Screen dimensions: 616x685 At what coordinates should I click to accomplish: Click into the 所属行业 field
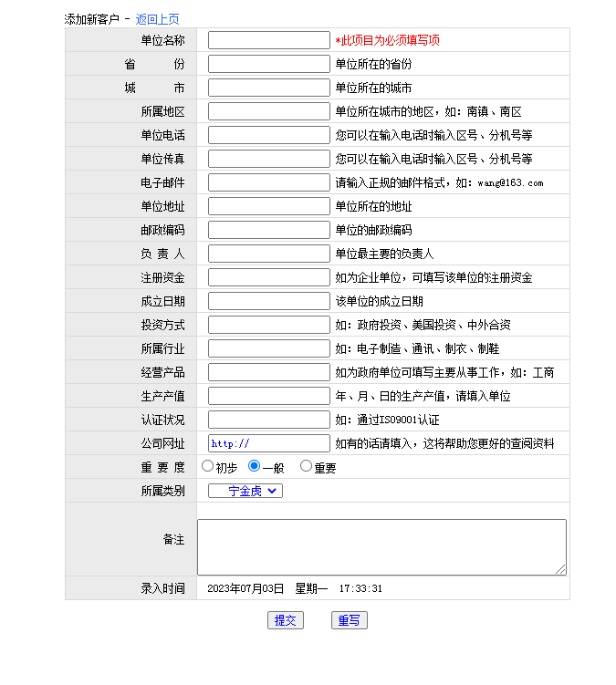point(269,348)
